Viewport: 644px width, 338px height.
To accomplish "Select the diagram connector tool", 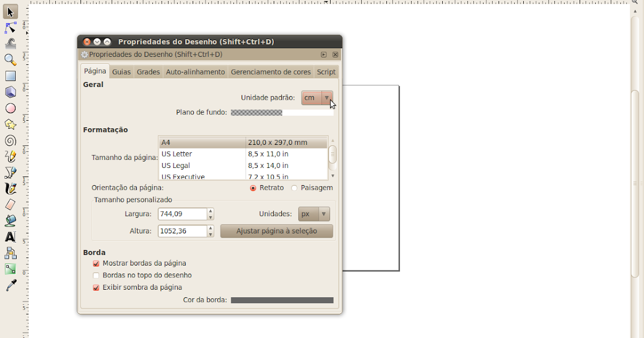I will coord(10,253).
